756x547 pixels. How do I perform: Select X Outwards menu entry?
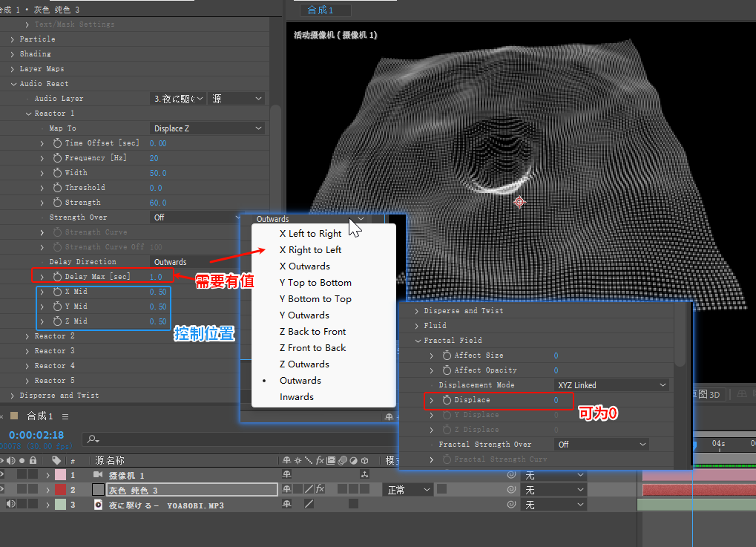pyautogui.click(x=305, y=266)
